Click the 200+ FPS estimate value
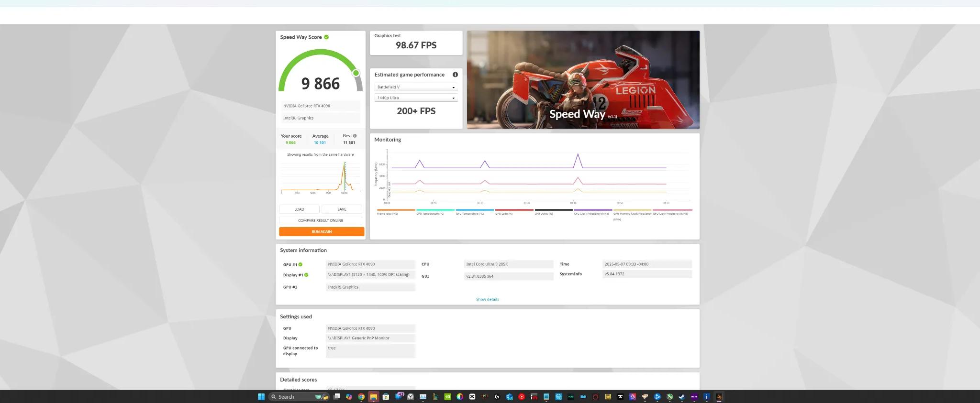The height and width of the screenshot is (403, 980). pyautogui.click(x=416, y=111)
